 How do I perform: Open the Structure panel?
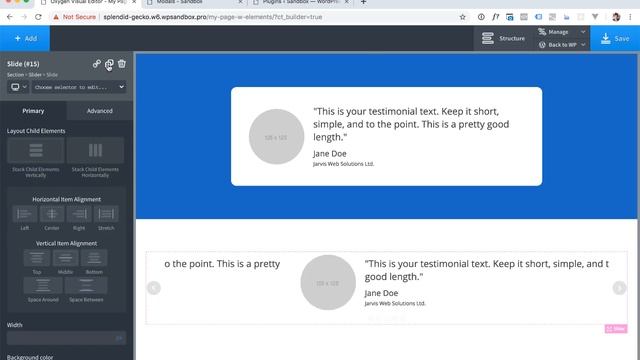pyautogui.click(x=503, y=38)
